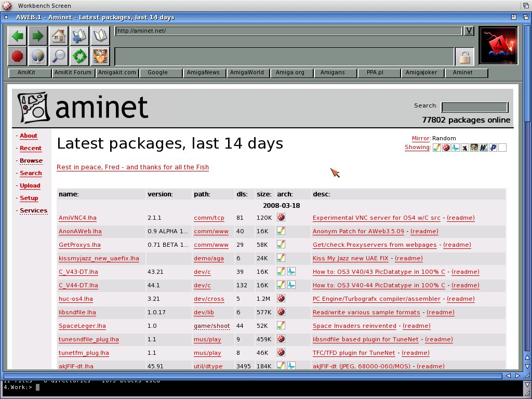Viewport: 532px width, 399px height.
Task: Open readme for libsndfile.lha
Action: coord(441,312)
